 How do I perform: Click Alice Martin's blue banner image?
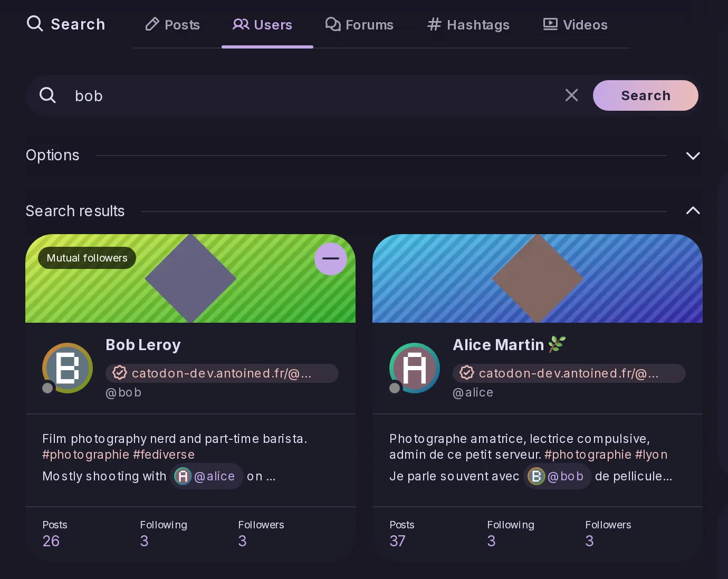538,278
